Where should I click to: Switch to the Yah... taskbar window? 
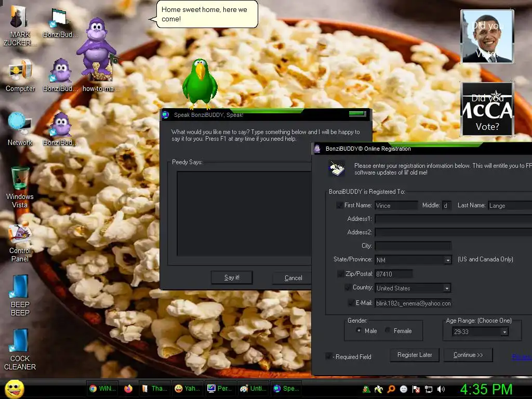tap(187, 389)
